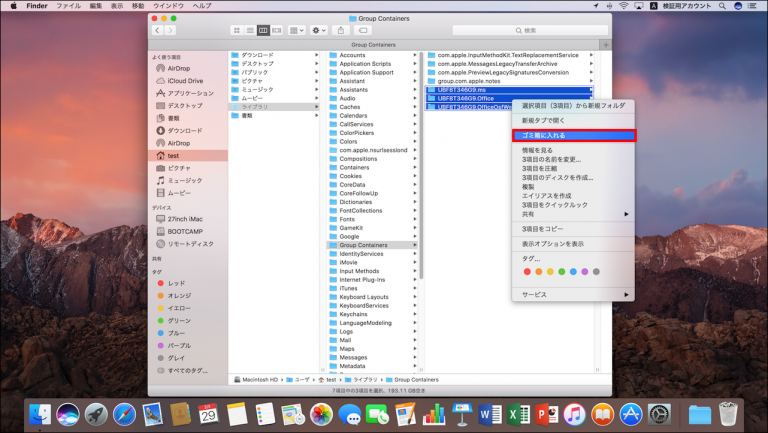The width and height of the screenshot is (768, 433).
Task: Click the Share toolbar button
Action: [341, 30]
